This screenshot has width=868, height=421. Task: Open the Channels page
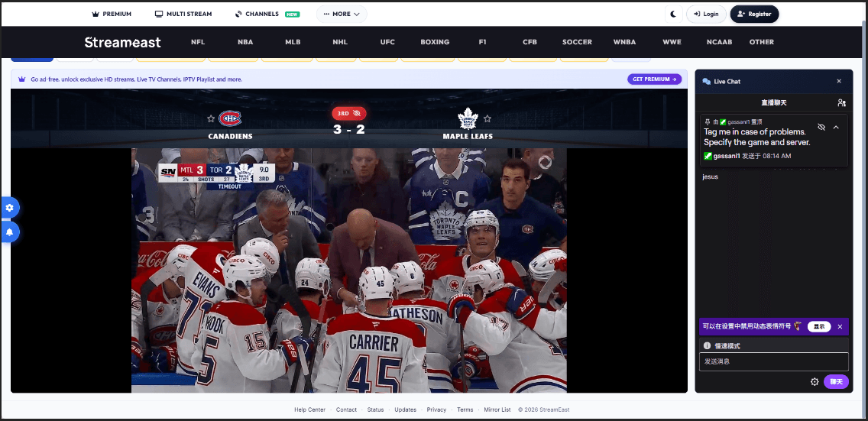pyautogui.click(x=267, y=14)
